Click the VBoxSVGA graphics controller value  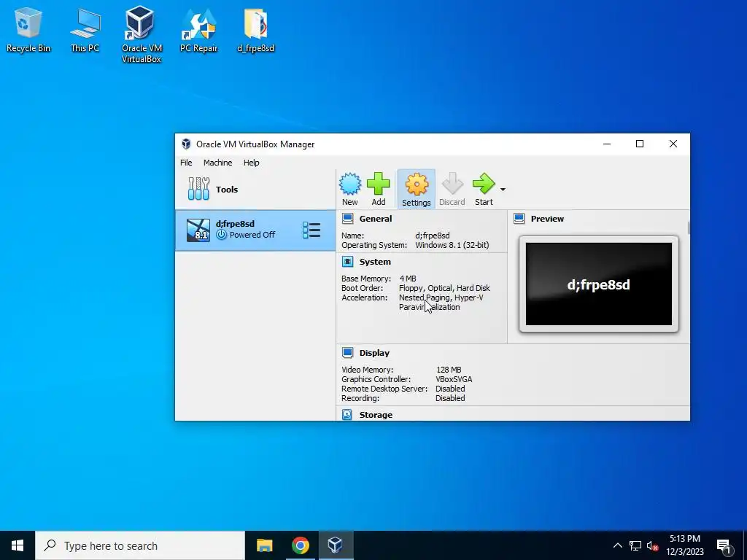point(454,379)
